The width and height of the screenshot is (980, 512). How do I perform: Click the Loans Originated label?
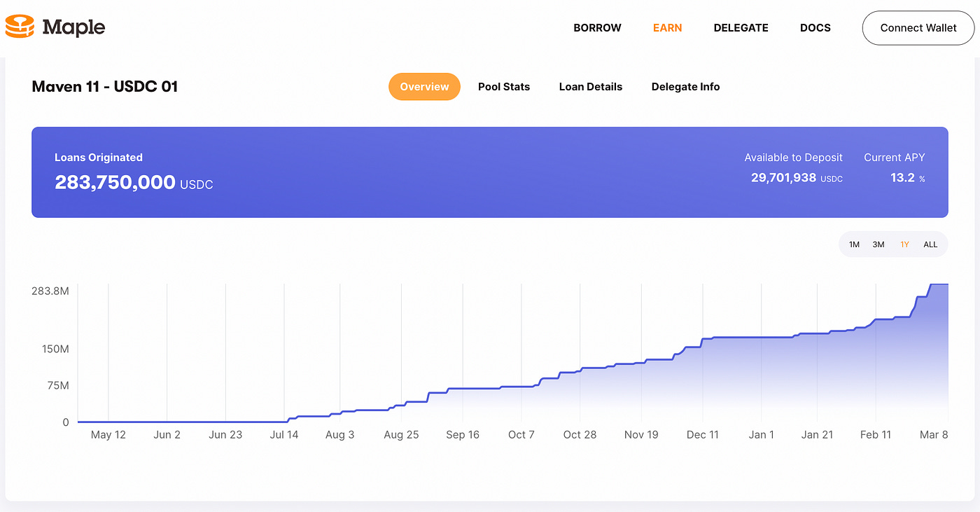pos(99,158)
